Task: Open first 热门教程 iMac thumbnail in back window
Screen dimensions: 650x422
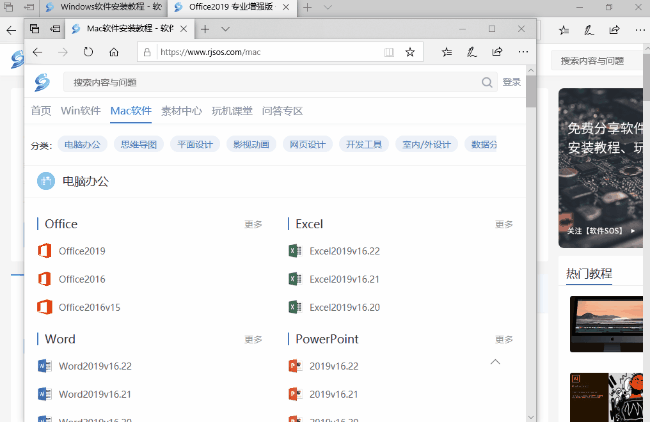Action: tap(606, 324)
